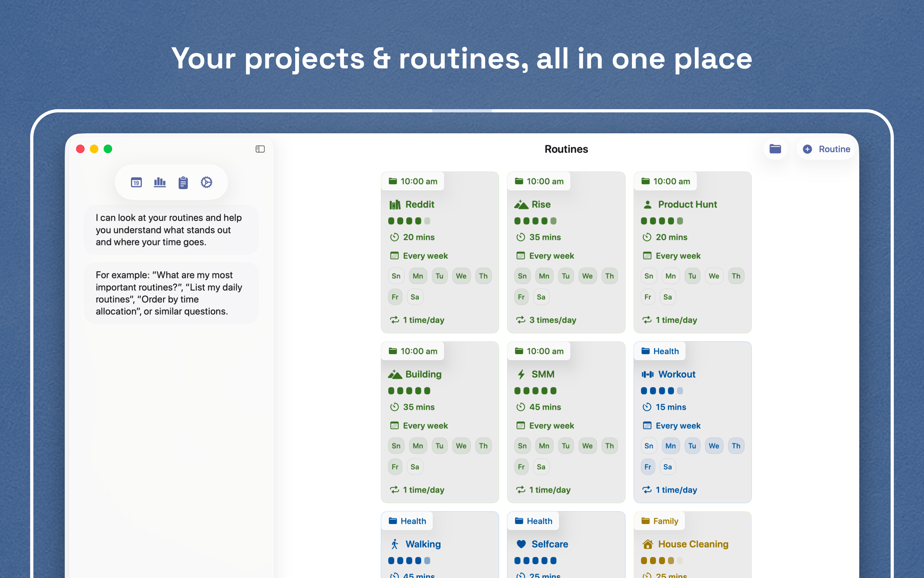Screen dimensions: 924x578
Task: Click the folder button beside Routine
Action: [775, 149]
